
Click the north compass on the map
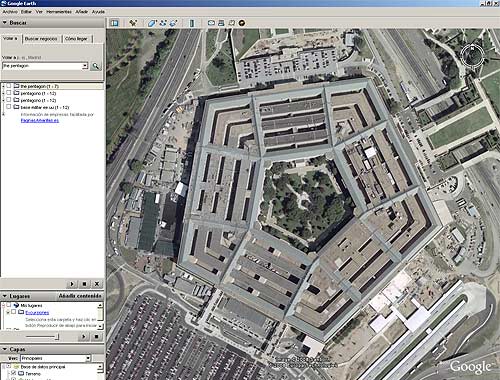coord(472,55)
